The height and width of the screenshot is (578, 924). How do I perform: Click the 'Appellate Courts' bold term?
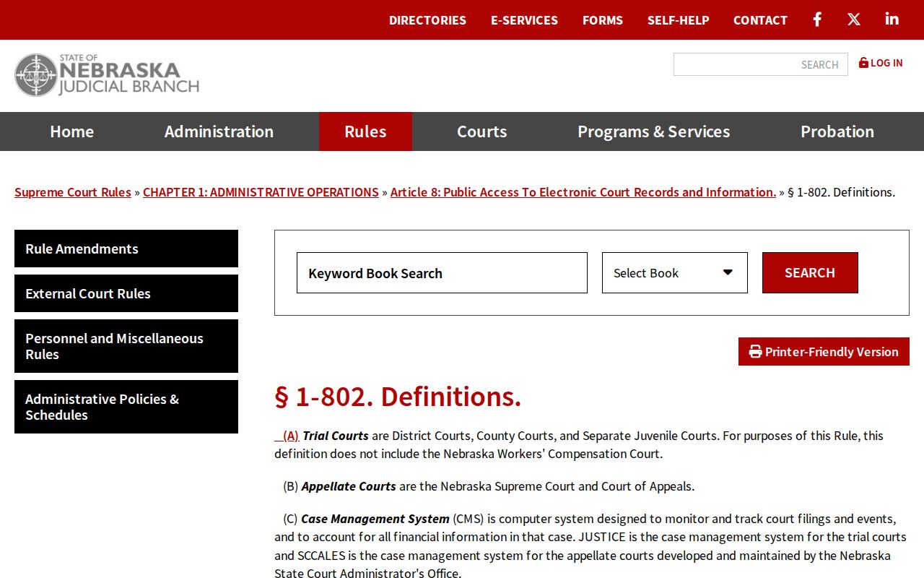(x=349, y=486)
